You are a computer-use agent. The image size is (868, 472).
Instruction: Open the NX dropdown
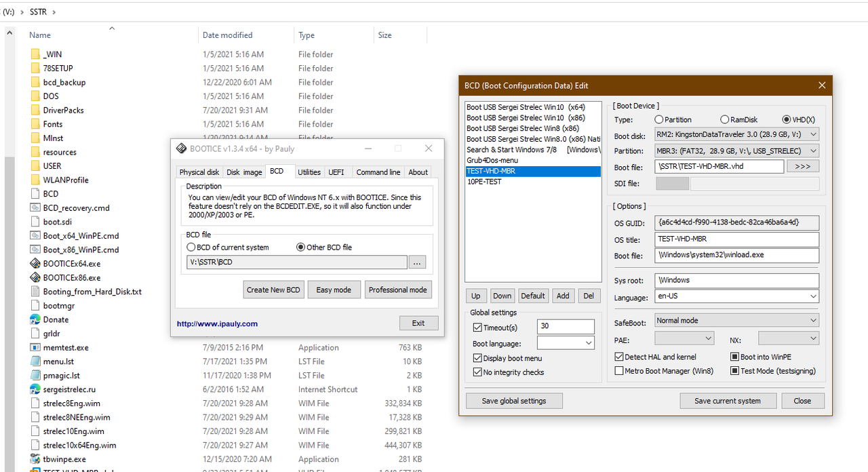[x=789, y=338]
